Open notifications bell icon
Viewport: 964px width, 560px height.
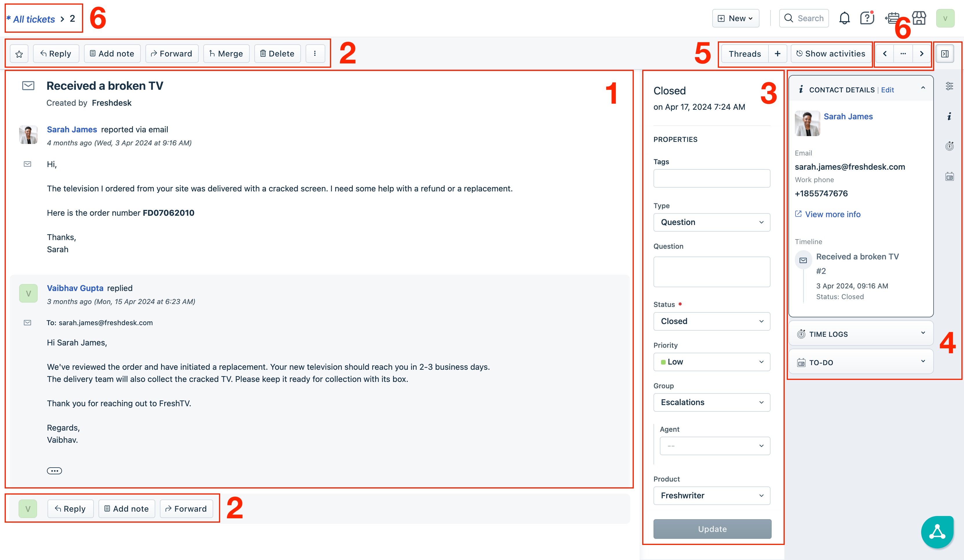point(844,18)
